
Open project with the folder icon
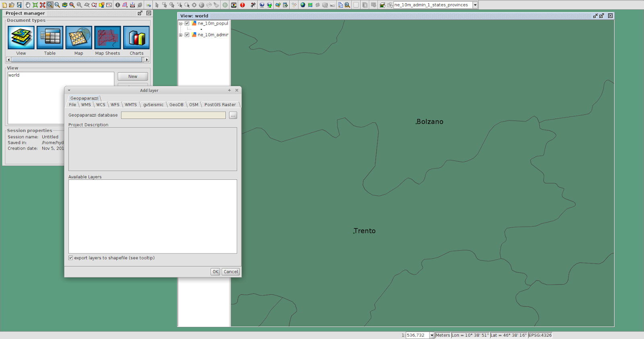click(x=12, y=5)
